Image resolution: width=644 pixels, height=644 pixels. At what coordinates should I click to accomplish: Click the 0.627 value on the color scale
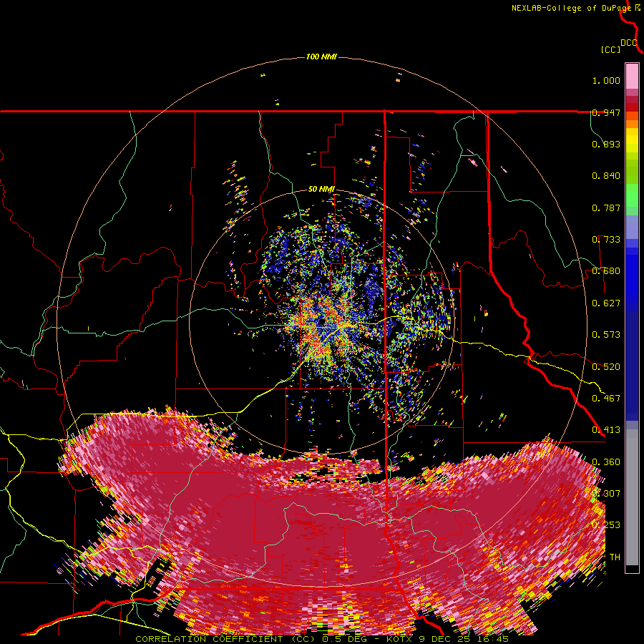(x=606, y=303)
